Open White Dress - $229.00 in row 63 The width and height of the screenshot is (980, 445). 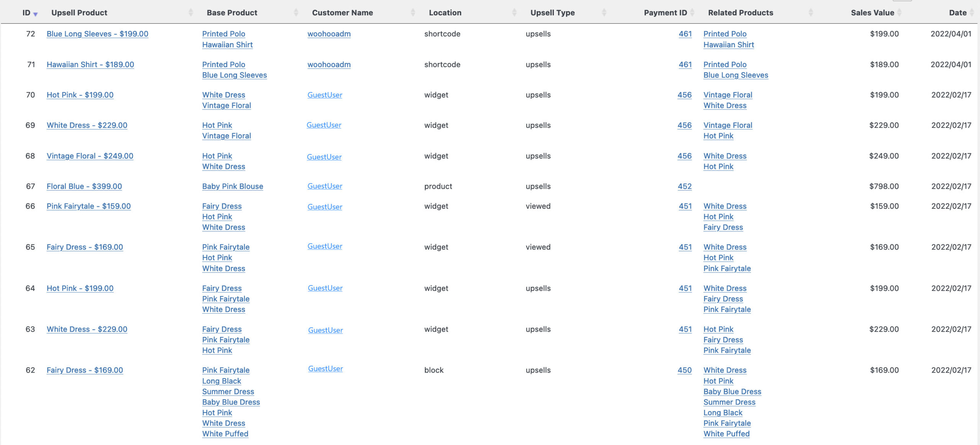87,329
